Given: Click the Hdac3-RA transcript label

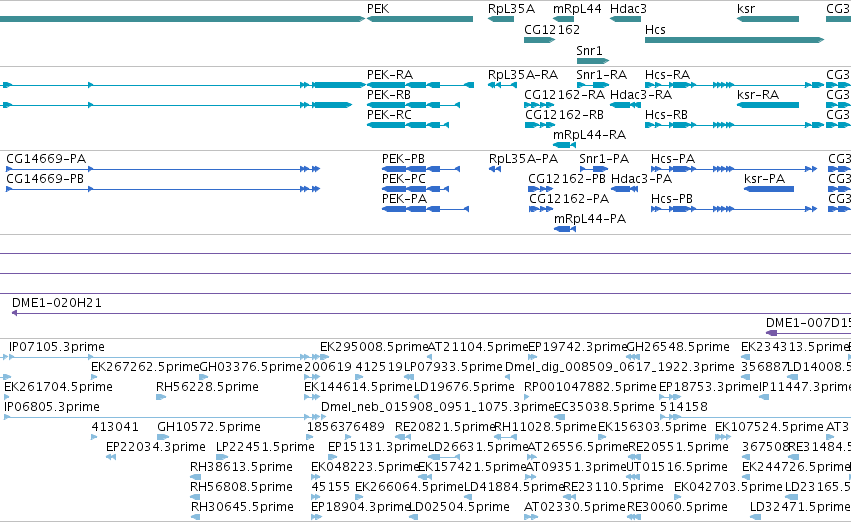Looking at the screenshot, I should 641,94.
